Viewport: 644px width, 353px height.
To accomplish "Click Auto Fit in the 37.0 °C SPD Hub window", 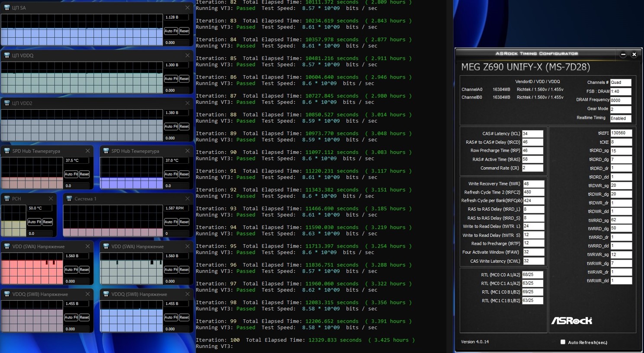I will [171, 174].
